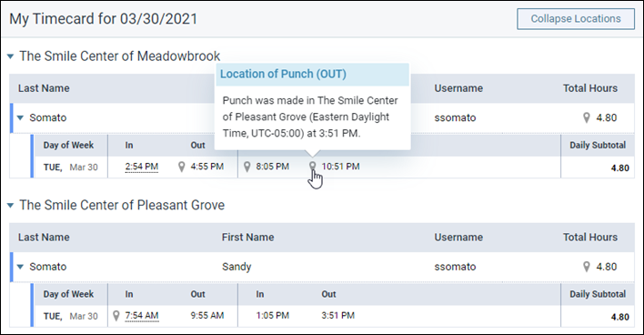Click the Collapse Locations button
The image size is (644, 335).
(576, 19)
